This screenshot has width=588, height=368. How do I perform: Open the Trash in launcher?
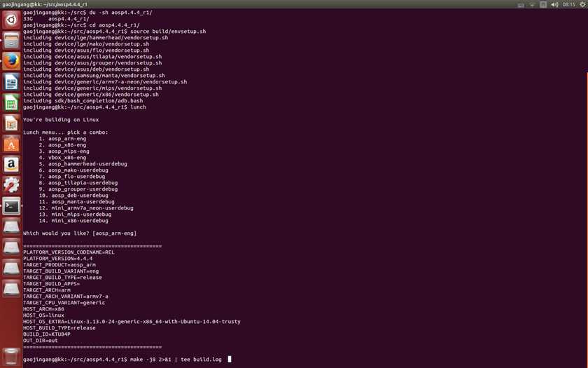11,357
